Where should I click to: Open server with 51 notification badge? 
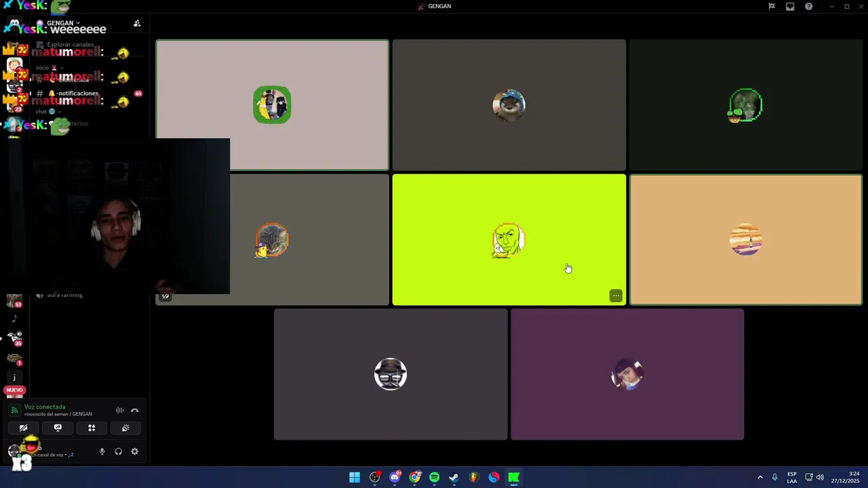[14, 301]
